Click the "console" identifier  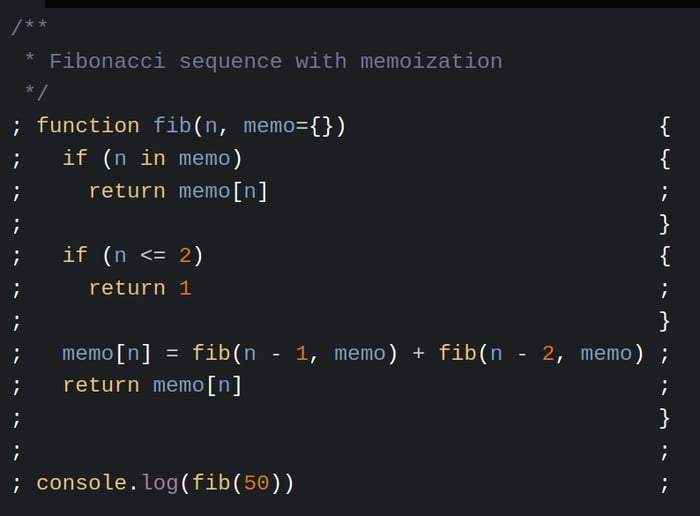click(x=81, y=483)
